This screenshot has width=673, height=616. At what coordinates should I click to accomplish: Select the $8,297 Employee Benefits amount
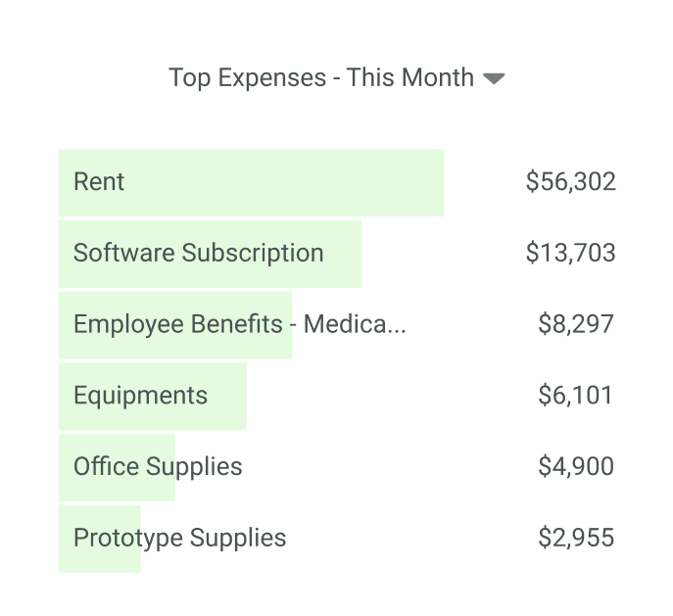click(x=576, y=324)
